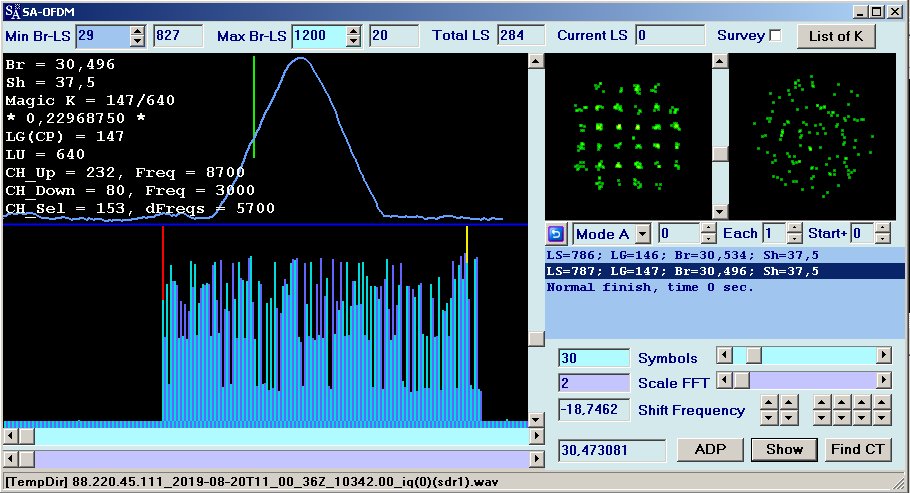Increment the Each value spinner
Image resolution: width=910 pixels, height=493 pixels.
tap(795, 229)
